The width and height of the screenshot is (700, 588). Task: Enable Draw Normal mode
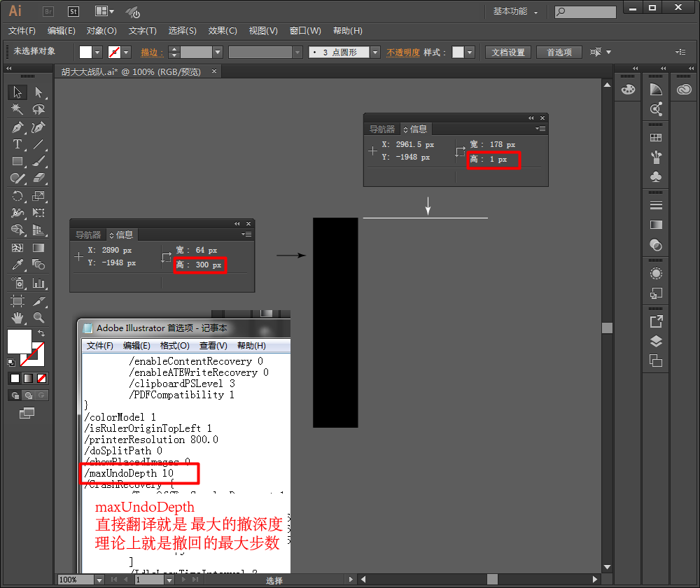point(15,395)
